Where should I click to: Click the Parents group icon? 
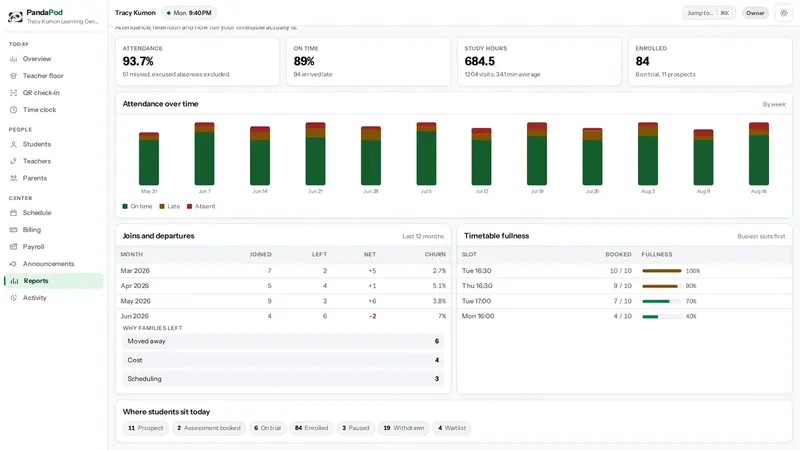pos(13,178)
